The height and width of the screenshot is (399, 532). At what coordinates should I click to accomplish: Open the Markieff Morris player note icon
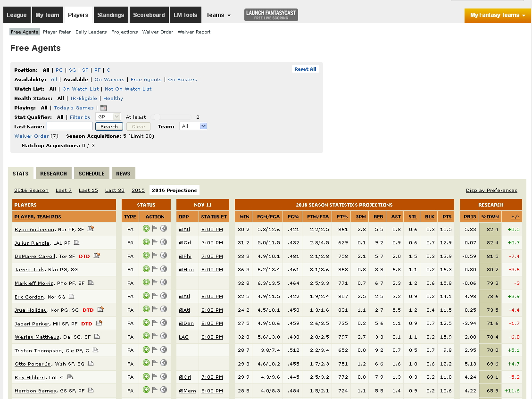tap(91, 283)
